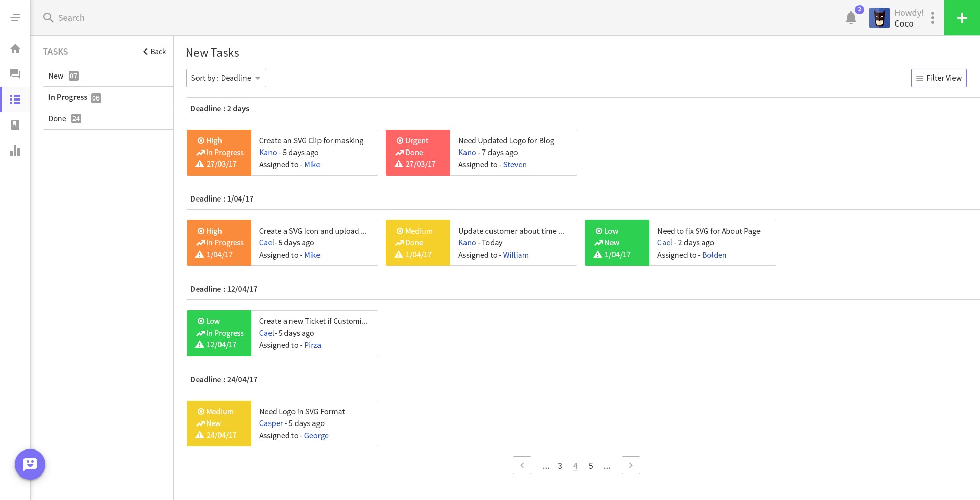Open task 'Need to fix SVG for About Page'
980x500 pixels.
[x=709, y=231]
